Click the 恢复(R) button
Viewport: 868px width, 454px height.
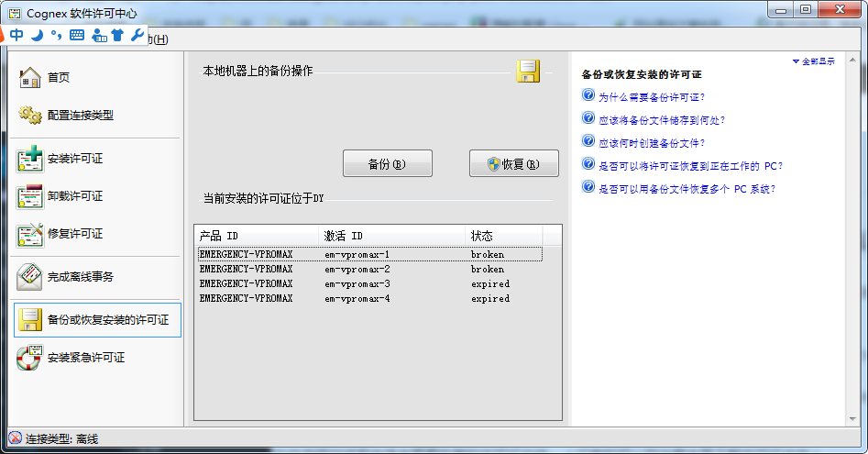514,164
